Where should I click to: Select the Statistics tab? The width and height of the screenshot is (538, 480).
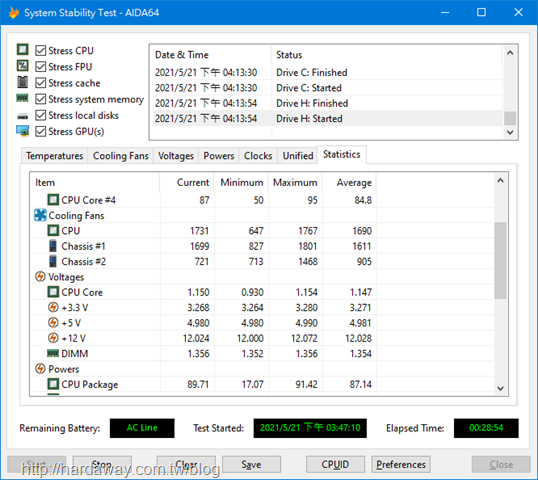341,154
